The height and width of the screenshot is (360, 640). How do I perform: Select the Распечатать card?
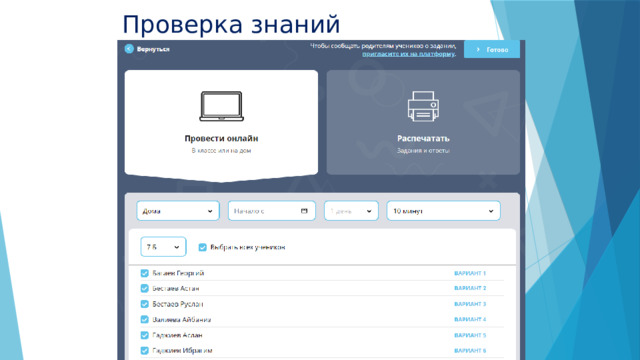coord(423,122)
